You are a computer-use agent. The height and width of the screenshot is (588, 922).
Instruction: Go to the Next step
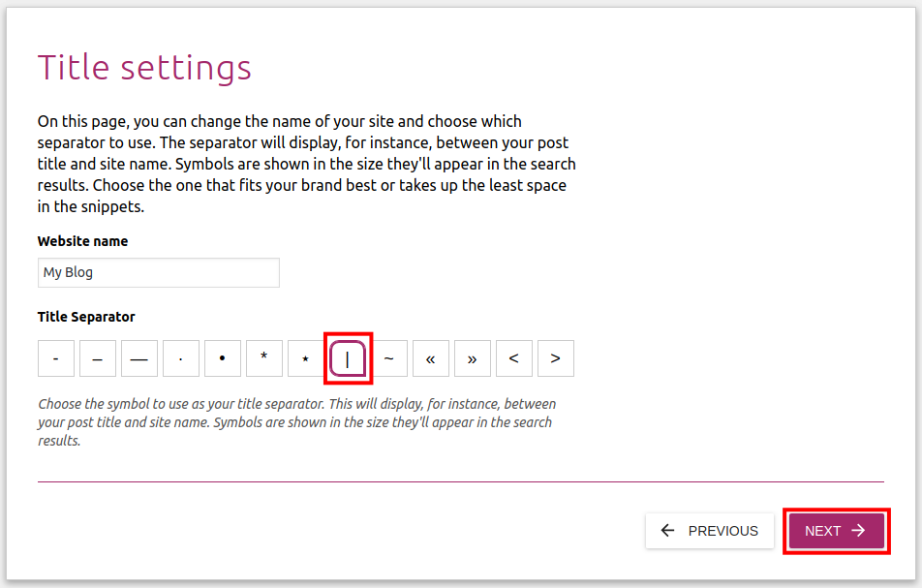835,531
